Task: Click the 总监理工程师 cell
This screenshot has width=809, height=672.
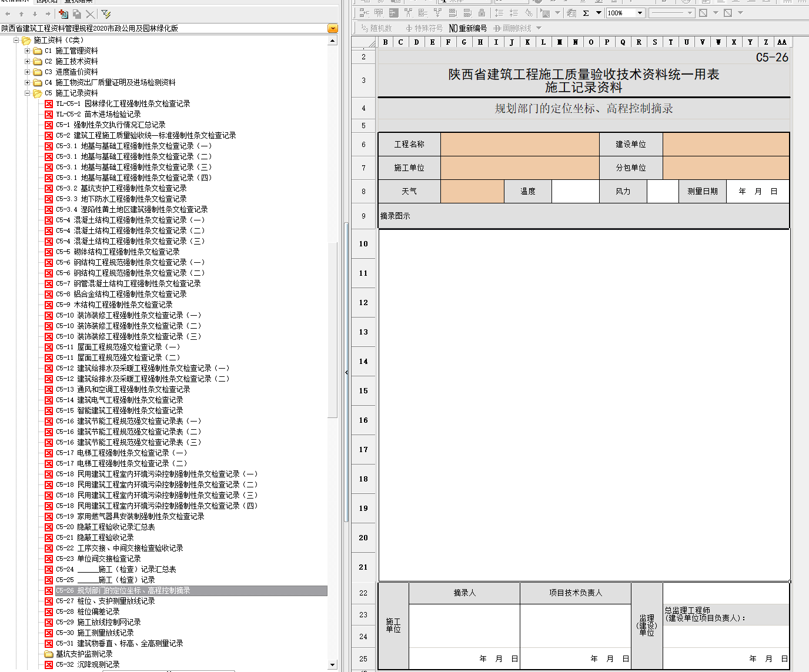Action: pyautogui.click(x=726, y=614)
